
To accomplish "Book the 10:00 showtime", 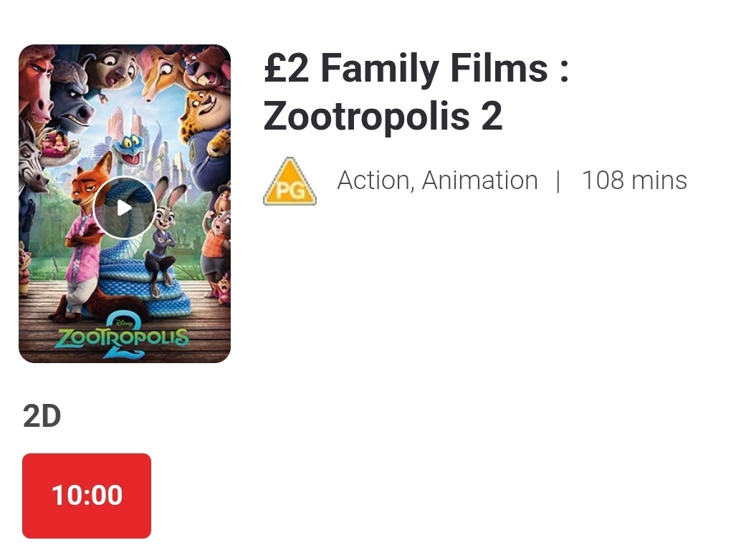I will click(87, 496).
